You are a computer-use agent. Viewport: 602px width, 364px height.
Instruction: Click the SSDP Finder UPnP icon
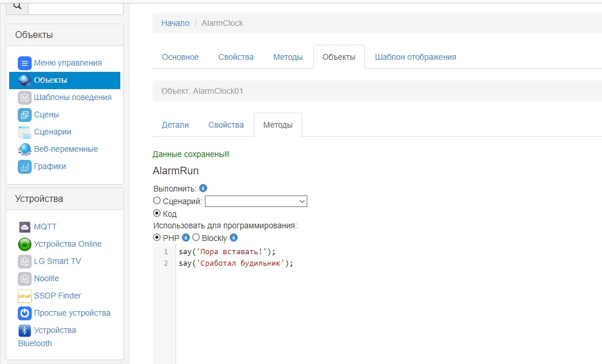pos(24,296)
